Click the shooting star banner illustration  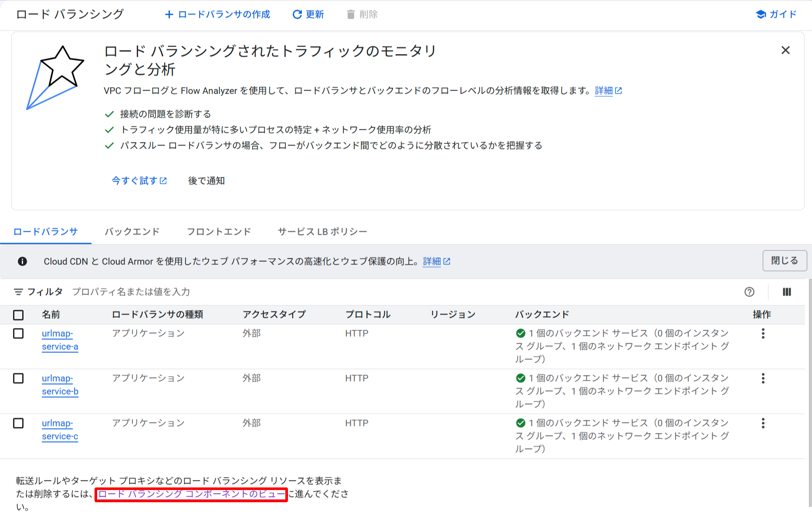pos(55,78)
